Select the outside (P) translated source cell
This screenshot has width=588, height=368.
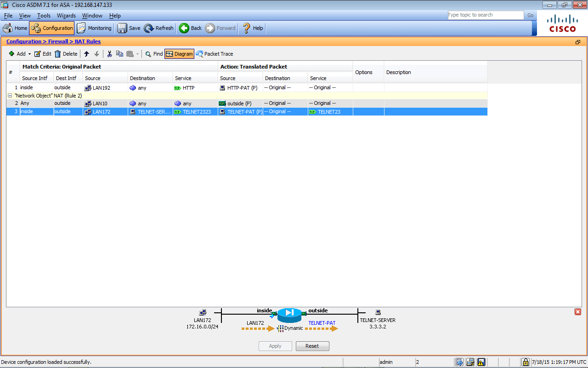(240, 103)
